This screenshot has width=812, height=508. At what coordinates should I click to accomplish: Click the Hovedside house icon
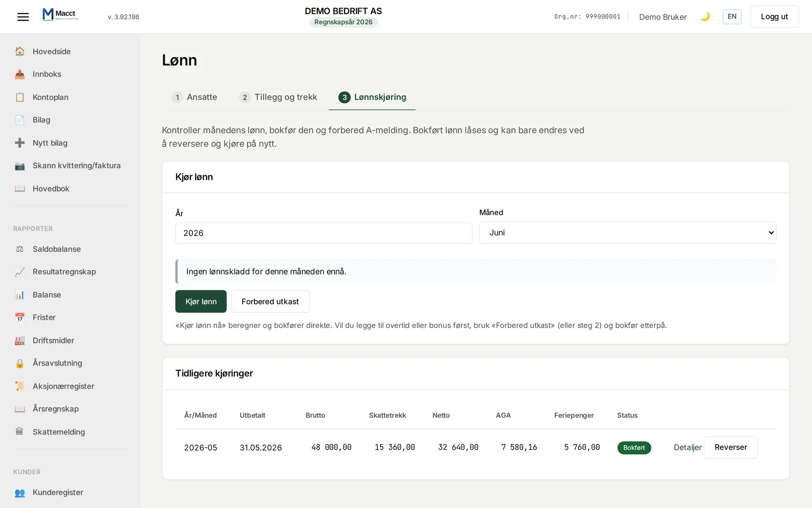[20, 51]
